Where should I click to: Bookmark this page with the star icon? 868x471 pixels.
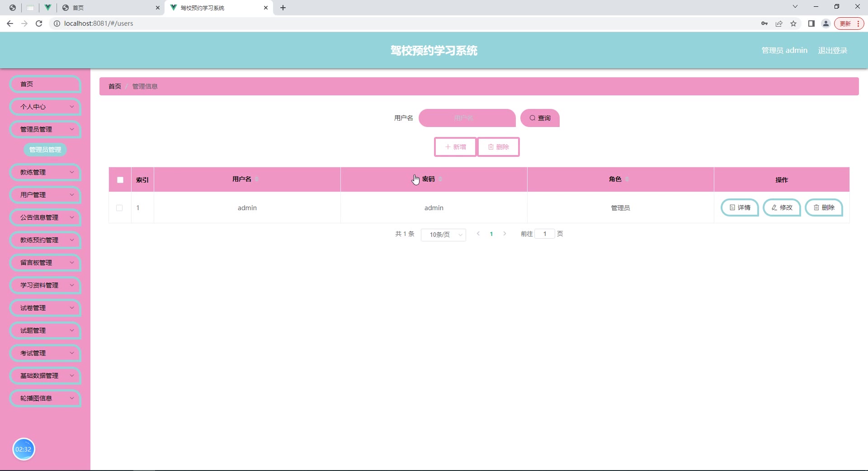(x=793, y=24)
